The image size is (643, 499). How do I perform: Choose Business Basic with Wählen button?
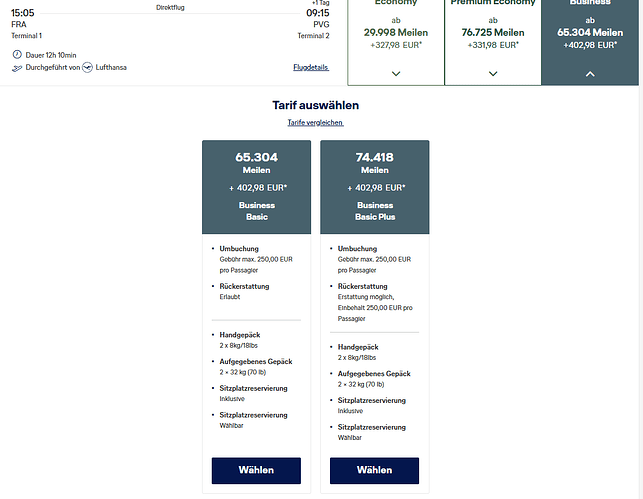[x=256, y=470]
